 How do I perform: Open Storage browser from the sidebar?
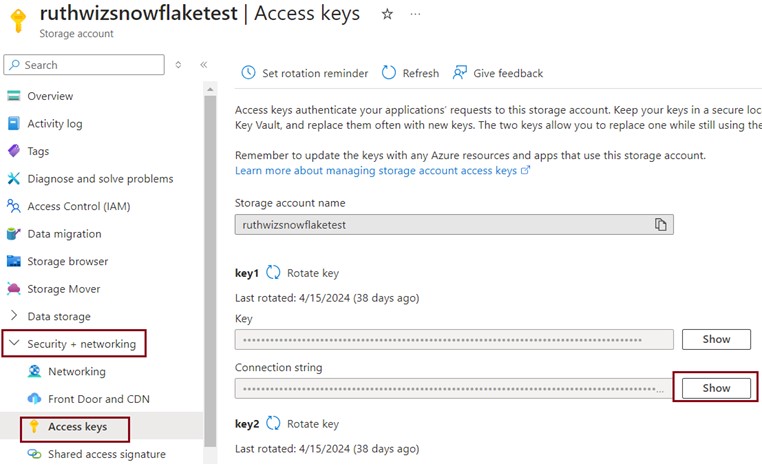[67, 261]
